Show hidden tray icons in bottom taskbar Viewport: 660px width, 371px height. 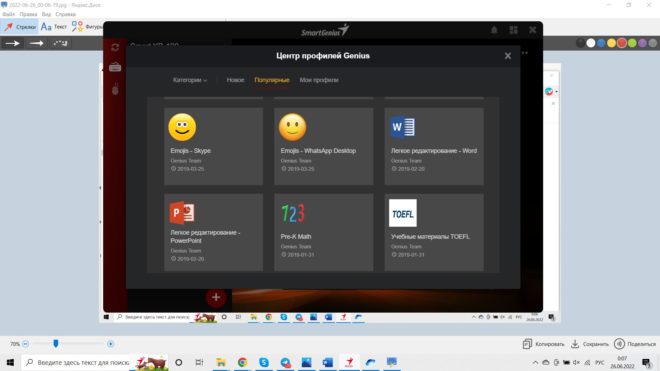point(535,362)
